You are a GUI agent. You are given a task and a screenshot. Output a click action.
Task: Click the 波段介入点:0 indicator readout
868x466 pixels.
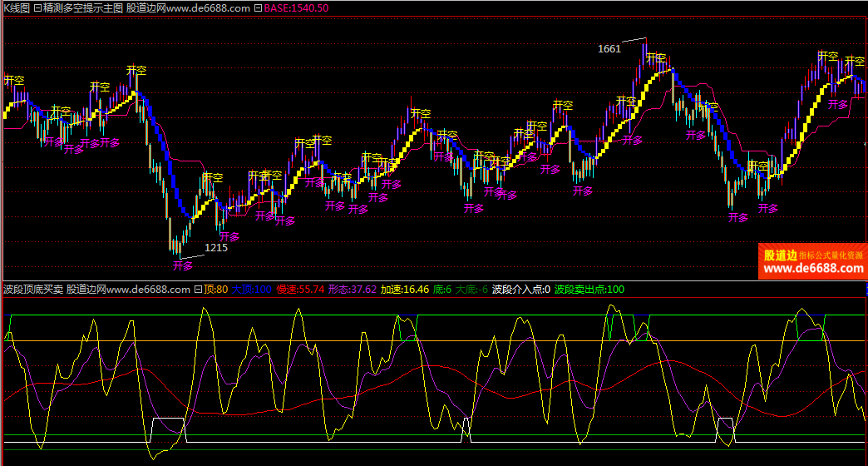point(520,290)
